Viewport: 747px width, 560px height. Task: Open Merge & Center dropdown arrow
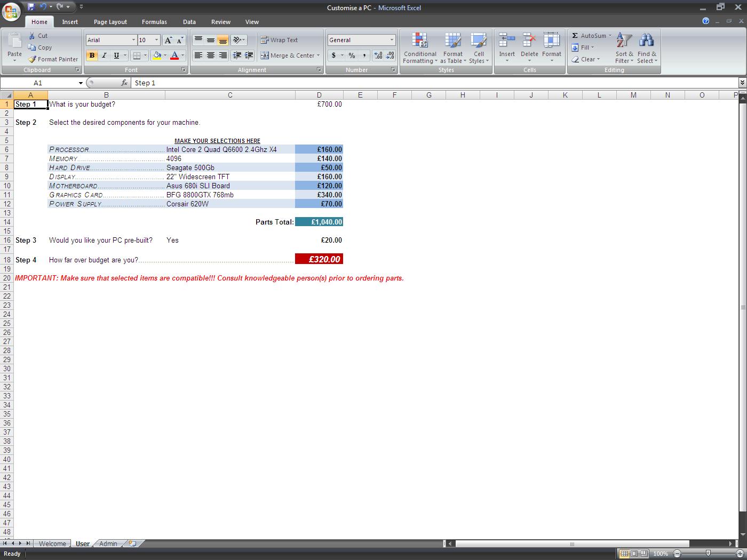point(318,55)
